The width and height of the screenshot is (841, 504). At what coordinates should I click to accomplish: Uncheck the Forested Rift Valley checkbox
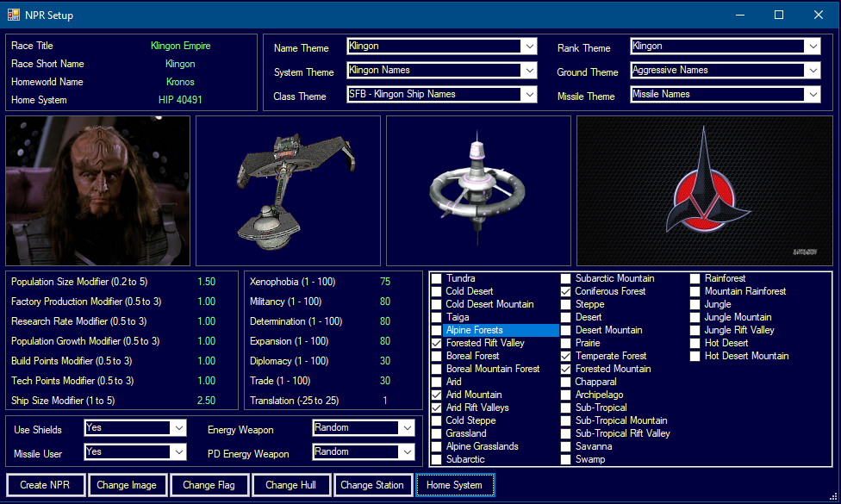click(437, 343)
